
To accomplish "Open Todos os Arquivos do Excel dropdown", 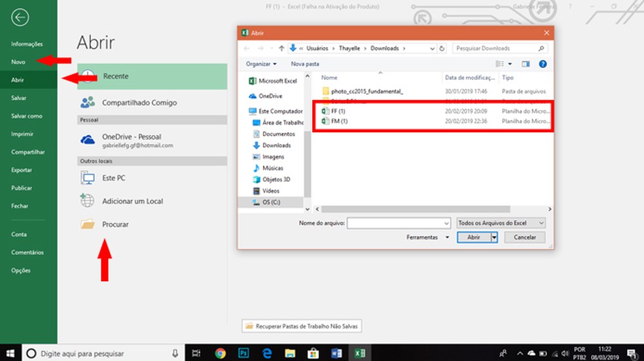I will (501, 223).
